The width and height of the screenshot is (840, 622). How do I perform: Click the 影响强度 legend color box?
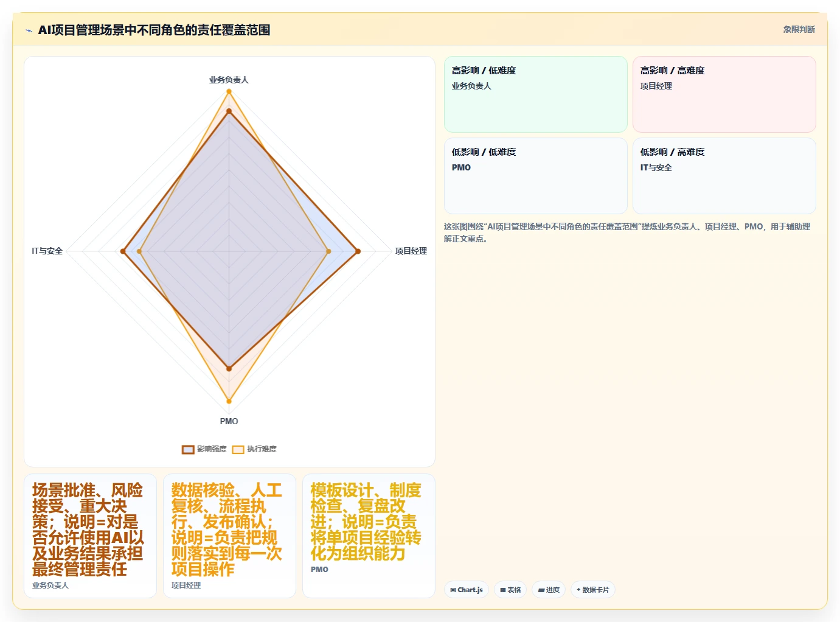tap(188, 450)
